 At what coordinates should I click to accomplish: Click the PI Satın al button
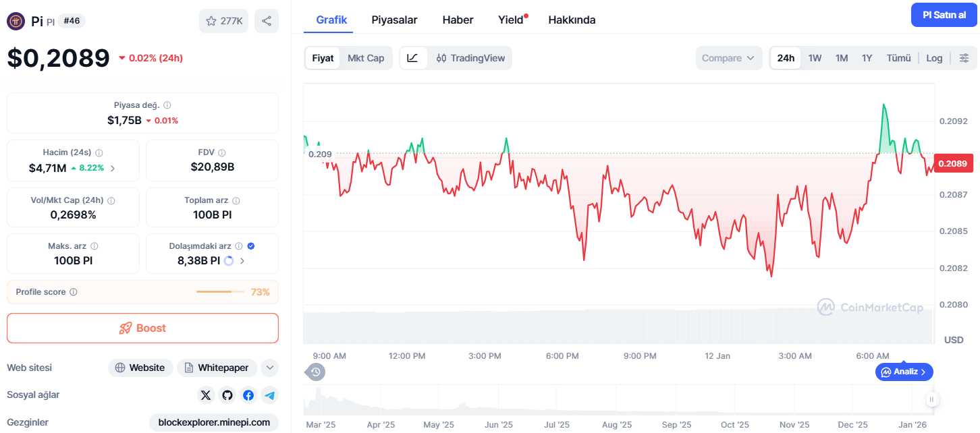pyautogui.click(x=944, y=15)
